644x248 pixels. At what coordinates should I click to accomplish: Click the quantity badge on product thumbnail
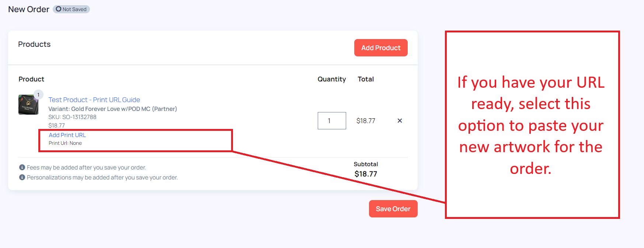[x=38, y=95]
